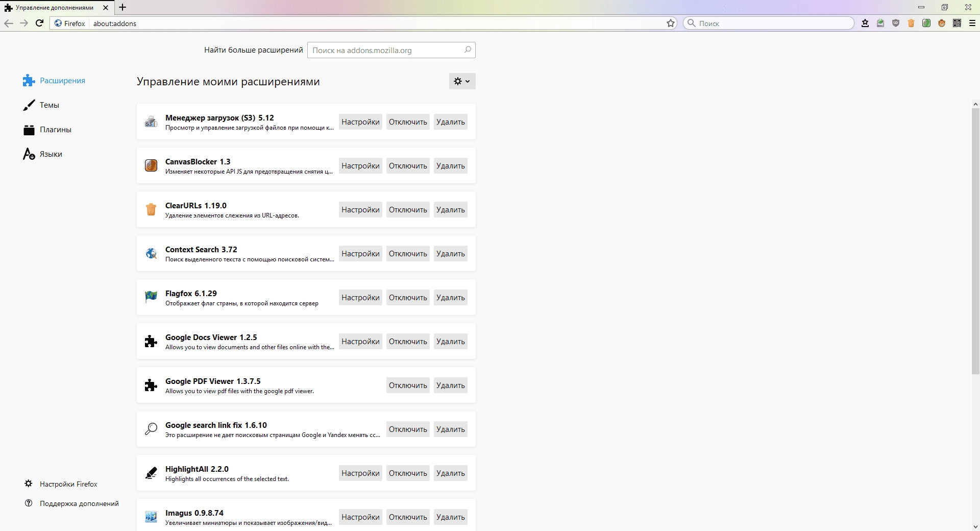This screenshot has width=980, height=531.
Task: Switch to the Расширения category
Action: (x=54, y=81)
